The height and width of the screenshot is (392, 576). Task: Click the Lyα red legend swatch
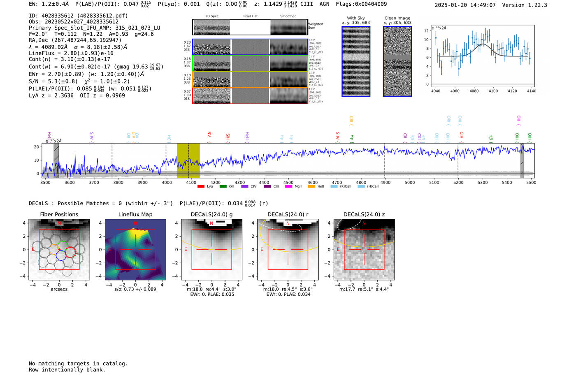201,186
